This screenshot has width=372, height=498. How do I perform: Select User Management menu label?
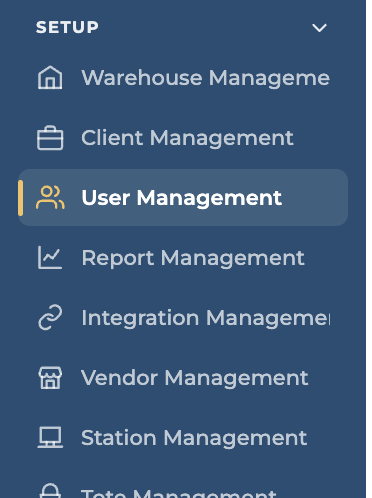click(x=182, y=198)
